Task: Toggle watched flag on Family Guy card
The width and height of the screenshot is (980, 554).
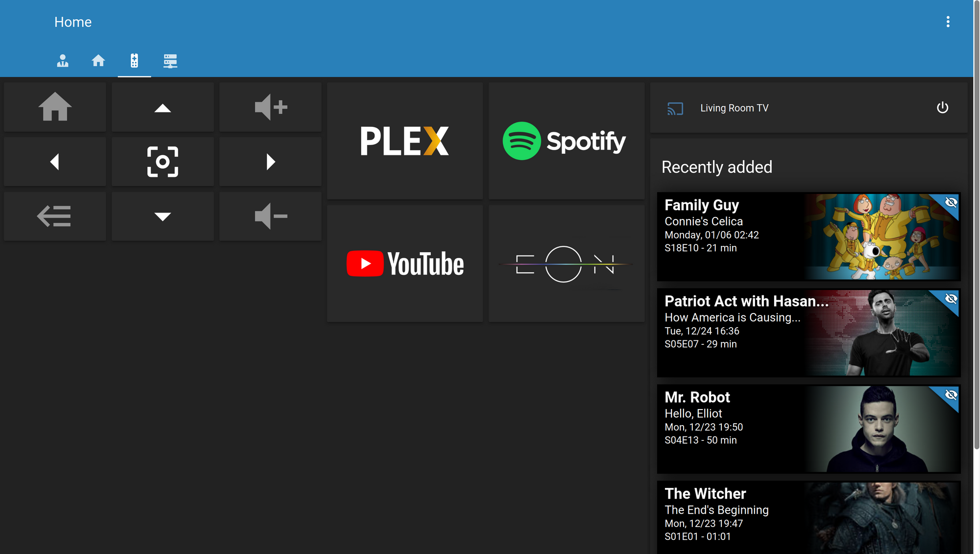Action: click(951, 202)
